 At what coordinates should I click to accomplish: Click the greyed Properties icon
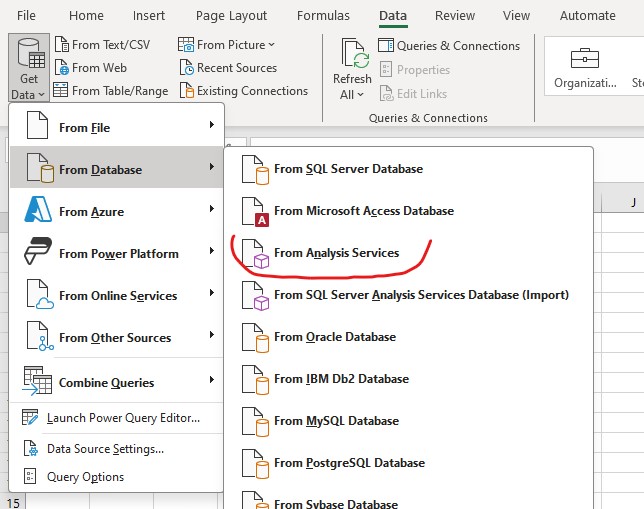386,69
